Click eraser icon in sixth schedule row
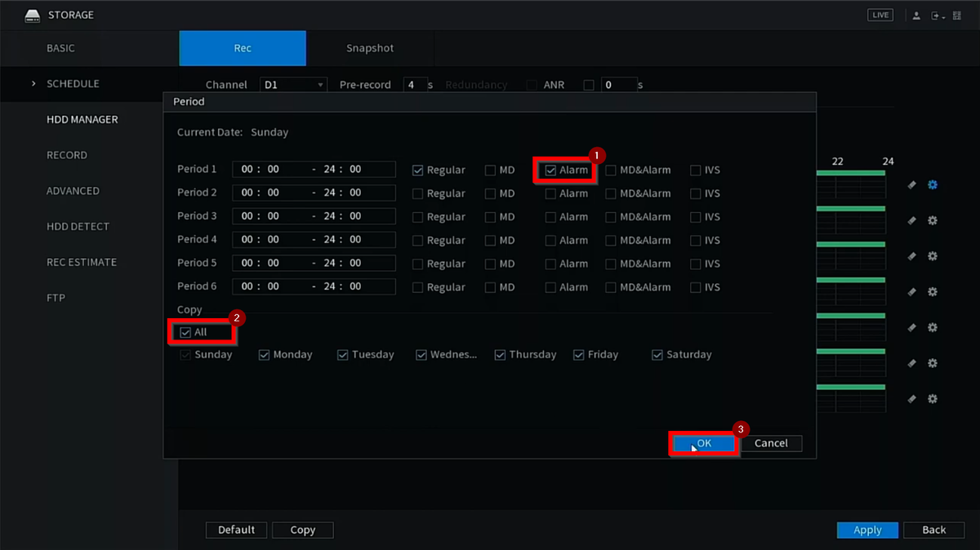The image size is (980, 550). 912,363
